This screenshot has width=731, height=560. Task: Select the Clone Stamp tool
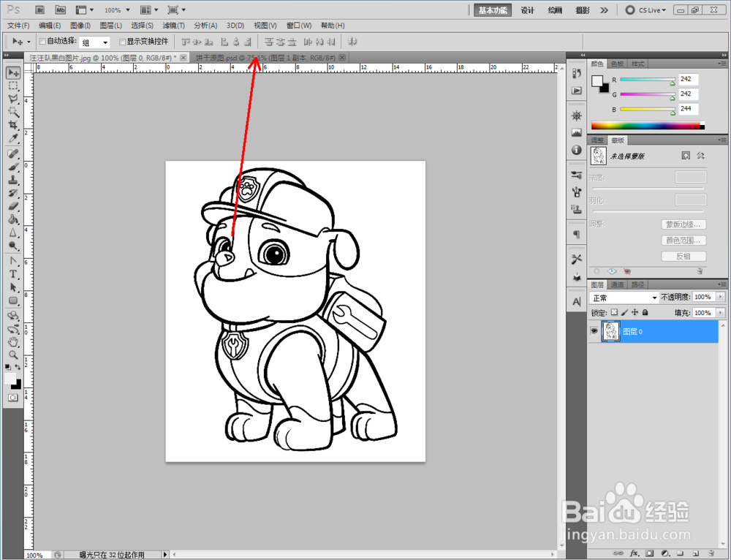tap(13, 180)
